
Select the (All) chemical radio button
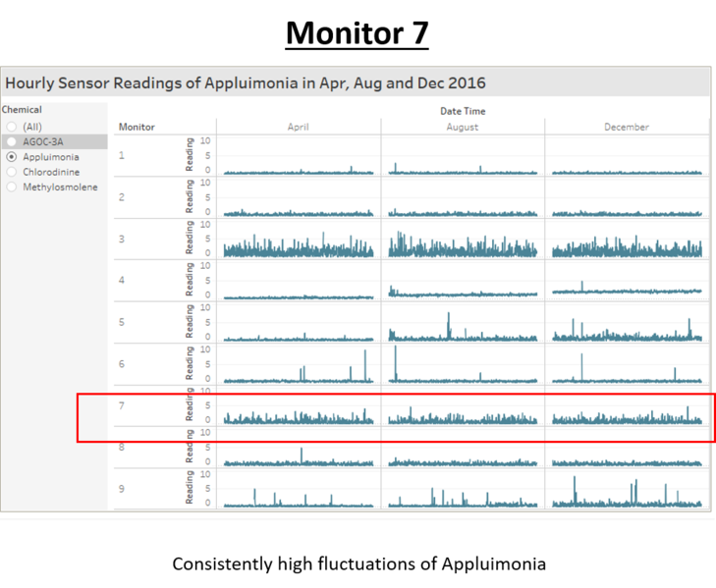[x=12, y=127]
